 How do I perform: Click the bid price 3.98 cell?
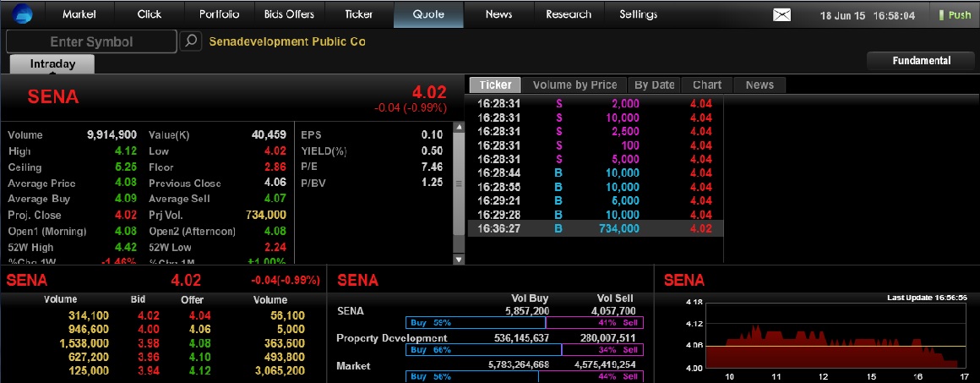coord(148,343)
